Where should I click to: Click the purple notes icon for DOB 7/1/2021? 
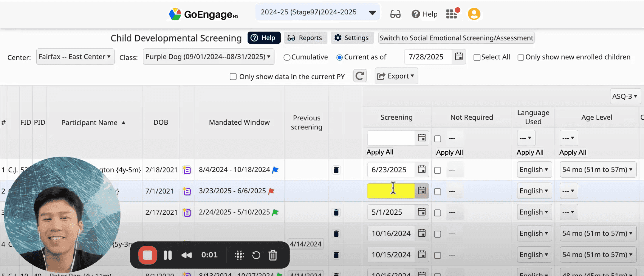point(187,191)
